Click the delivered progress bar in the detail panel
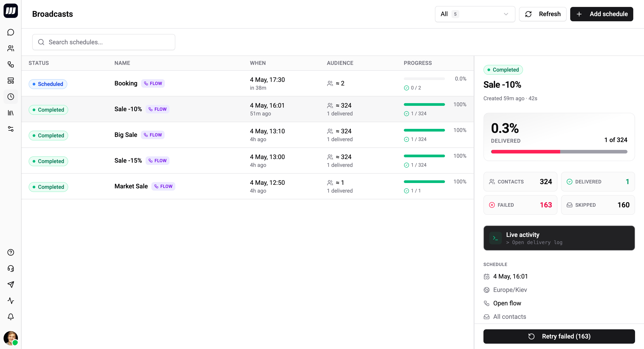This screenshot has height=349, width=644. point(559,152)
